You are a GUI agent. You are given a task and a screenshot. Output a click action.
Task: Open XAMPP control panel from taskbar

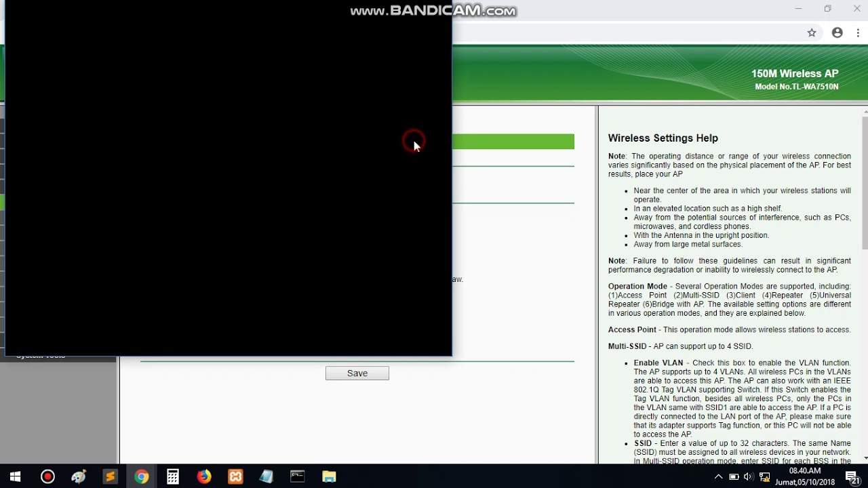[235, 476]
